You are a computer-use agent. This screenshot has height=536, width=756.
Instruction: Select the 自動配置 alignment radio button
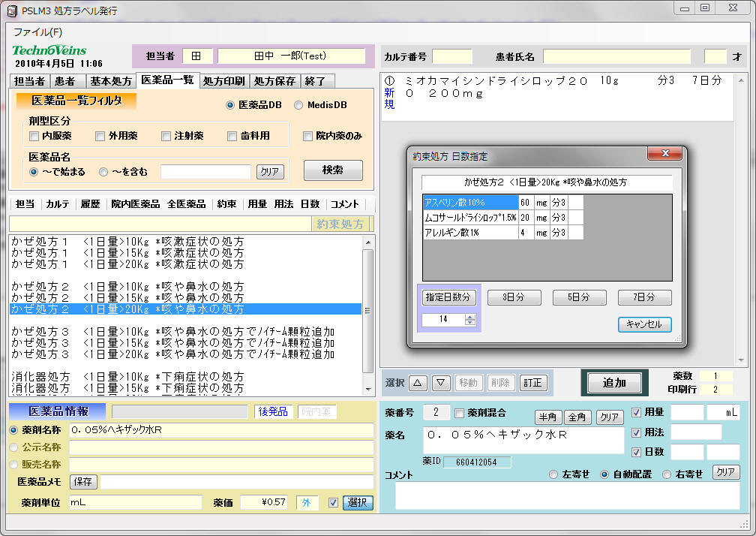pos(604,474)
